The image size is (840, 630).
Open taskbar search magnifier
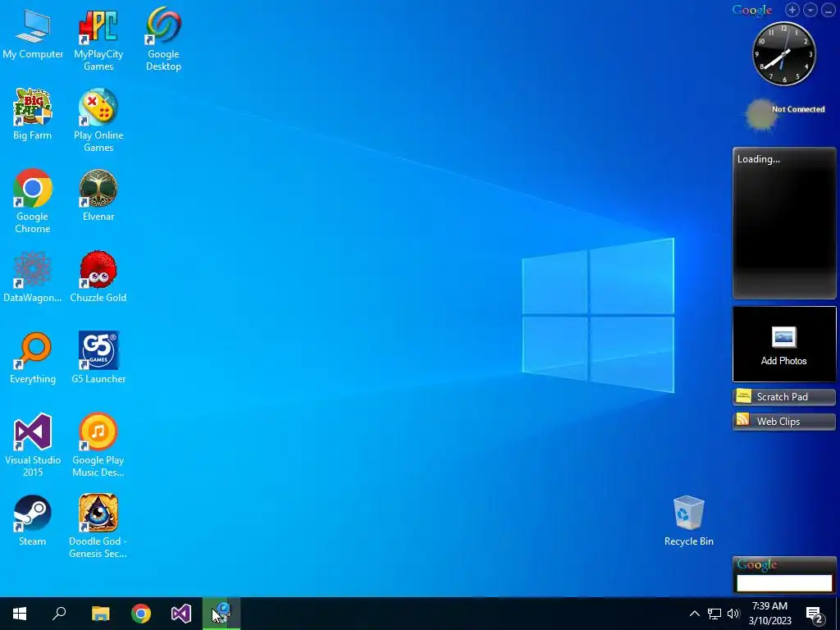tap(59, 614)
